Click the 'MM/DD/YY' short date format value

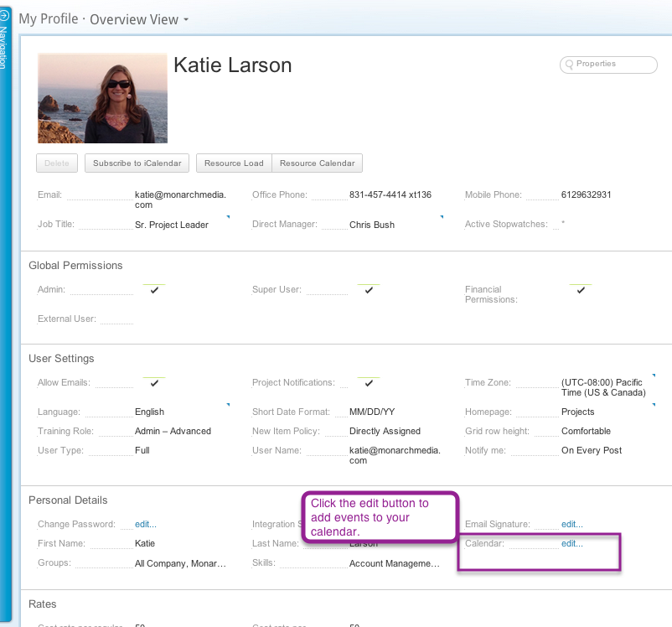point(372,412)
